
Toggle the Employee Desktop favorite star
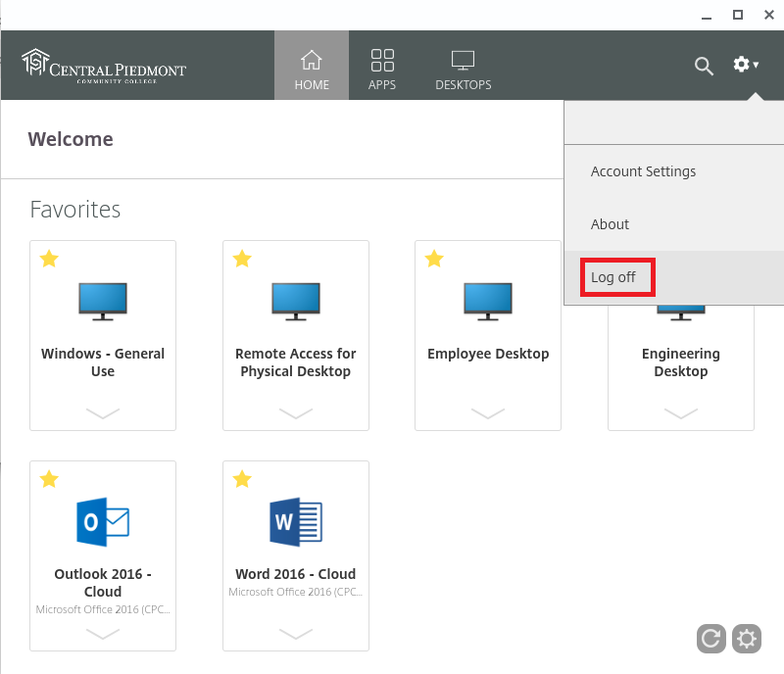tap(434, 259)
